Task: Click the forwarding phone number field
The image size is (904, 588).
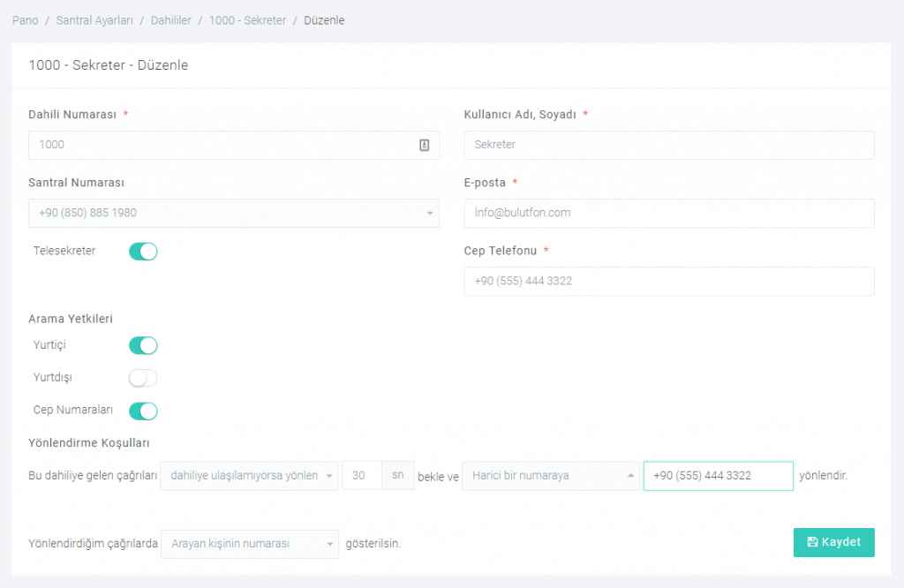Action: 718,476
